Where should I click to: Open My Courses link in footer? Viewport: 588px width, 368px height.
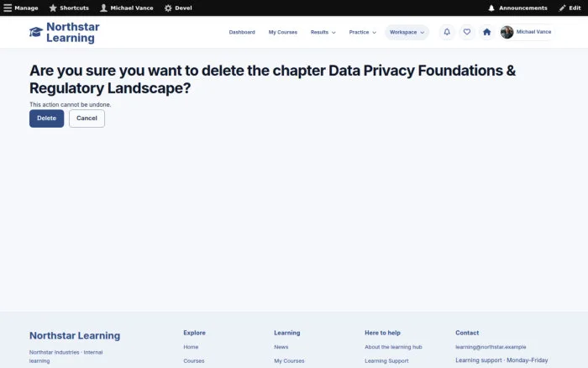[289, 361]
